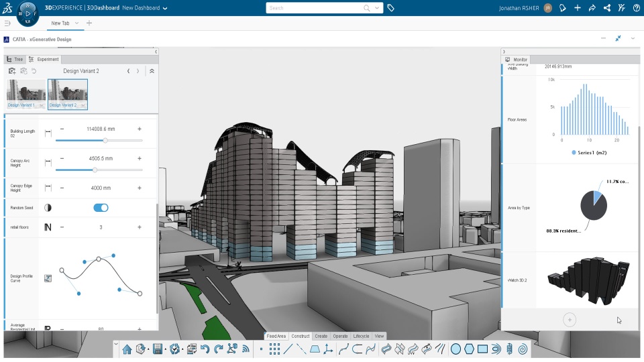This screenshot has width=644, height=362.
Task: Open the search box dropdown arrow
Action: [376, 8]
